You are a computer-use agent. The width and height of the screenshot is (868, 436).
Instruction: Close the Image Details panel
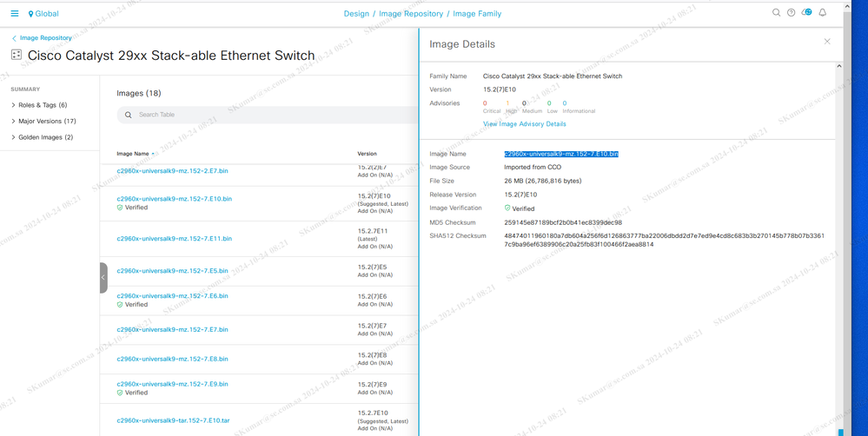827,42
